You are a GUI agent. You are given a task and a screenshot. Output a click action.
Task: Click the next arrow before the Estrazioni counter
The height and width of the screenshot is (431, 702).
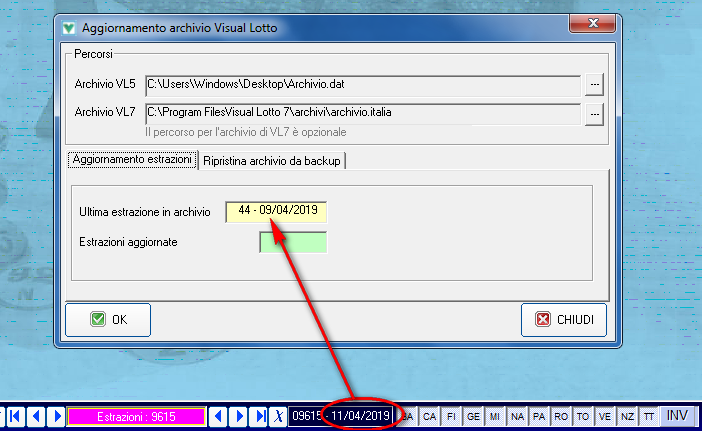click(57, 417)
